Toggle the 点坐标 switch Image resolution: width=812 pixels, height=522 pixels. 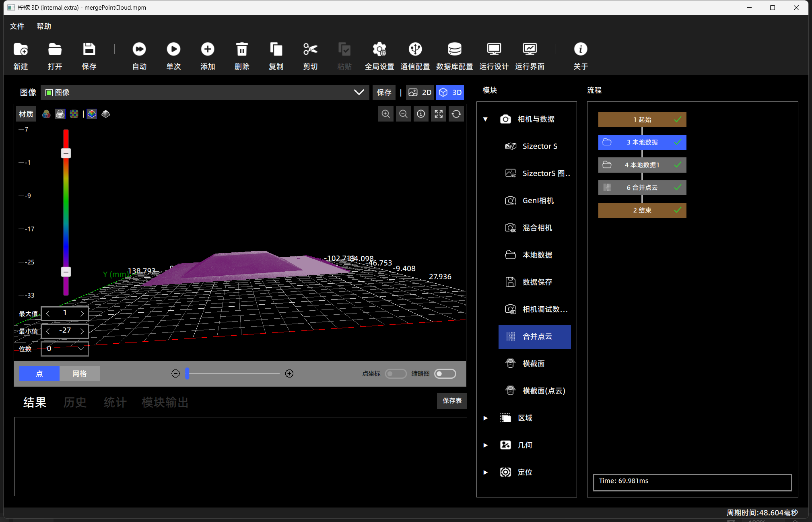(x=396, y=374)
